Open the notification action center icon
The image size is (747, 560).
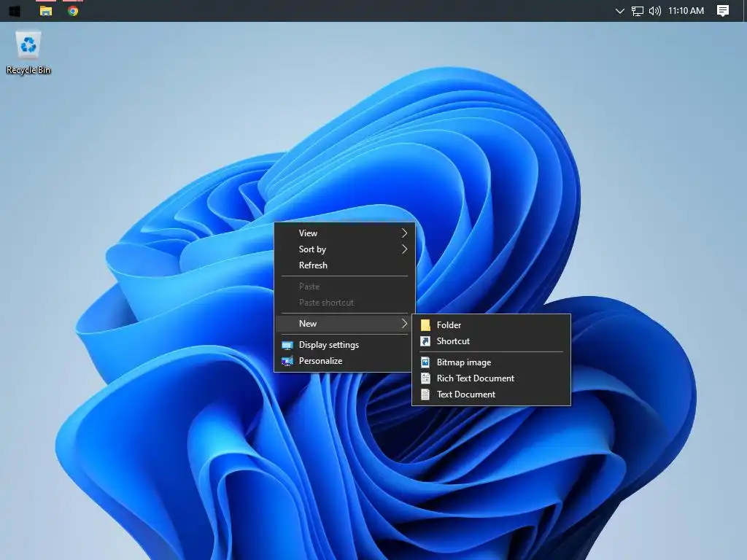coord(723,10)
